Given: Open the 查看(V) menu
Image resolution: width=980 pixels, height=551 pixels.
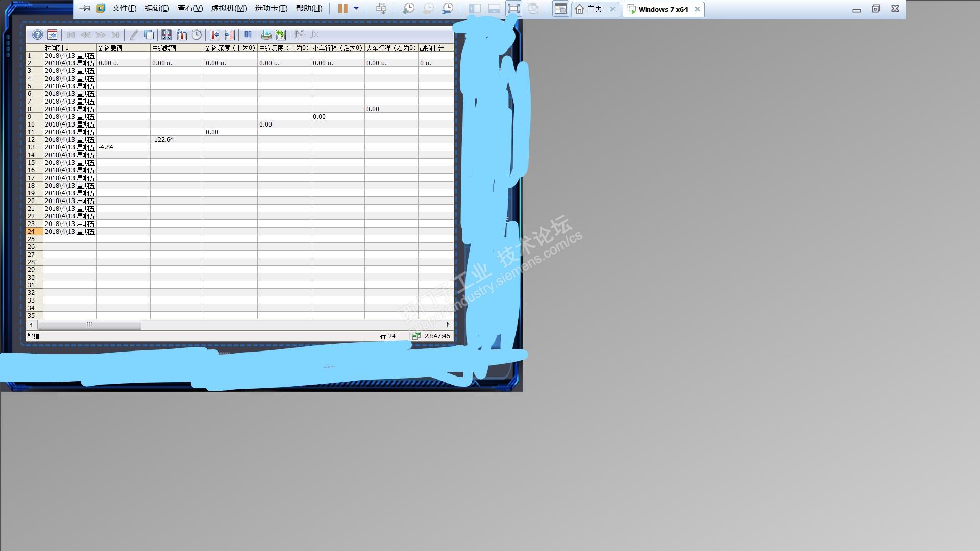Looking at the screenshot, I should point(190,9).
